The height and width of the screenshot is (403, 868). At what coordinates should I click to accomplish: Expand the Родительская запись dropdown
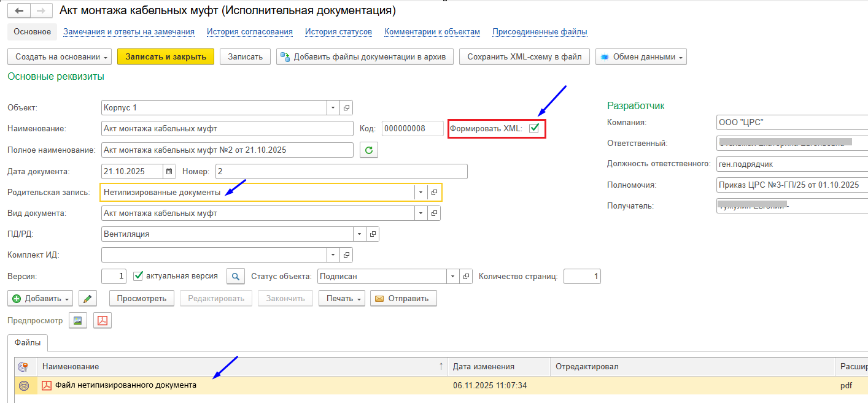[420, 193]
